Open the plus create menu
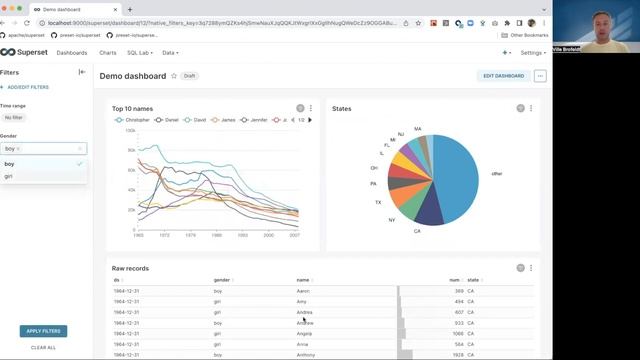 coord(507,53)
